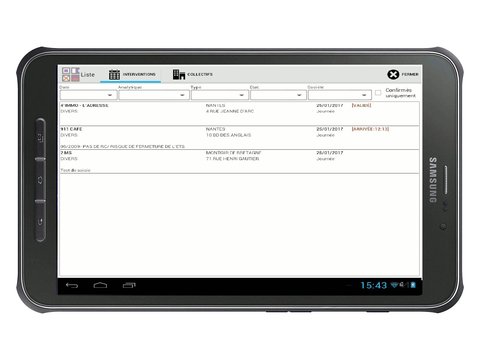Select the 911 CAFE intervention row
This screenshot has height=360, width=480.
click(239, 138)
